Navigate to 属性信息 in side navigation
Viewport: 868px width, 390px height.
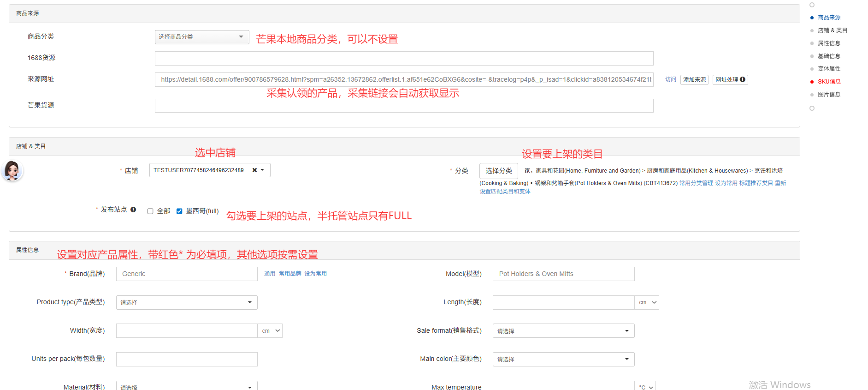tap(829, 43)
